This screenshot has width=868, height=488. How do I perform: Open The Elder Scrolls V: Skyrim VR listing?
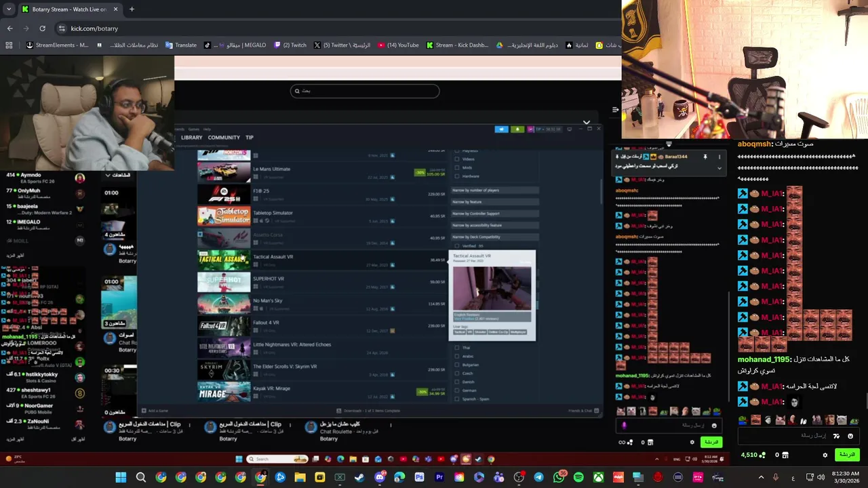point(322,369)
